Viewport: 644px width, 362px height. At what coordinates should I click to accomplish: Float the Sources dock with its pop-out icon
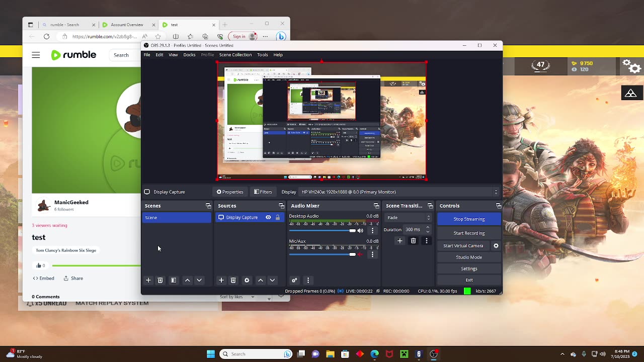tap(281, 206)
